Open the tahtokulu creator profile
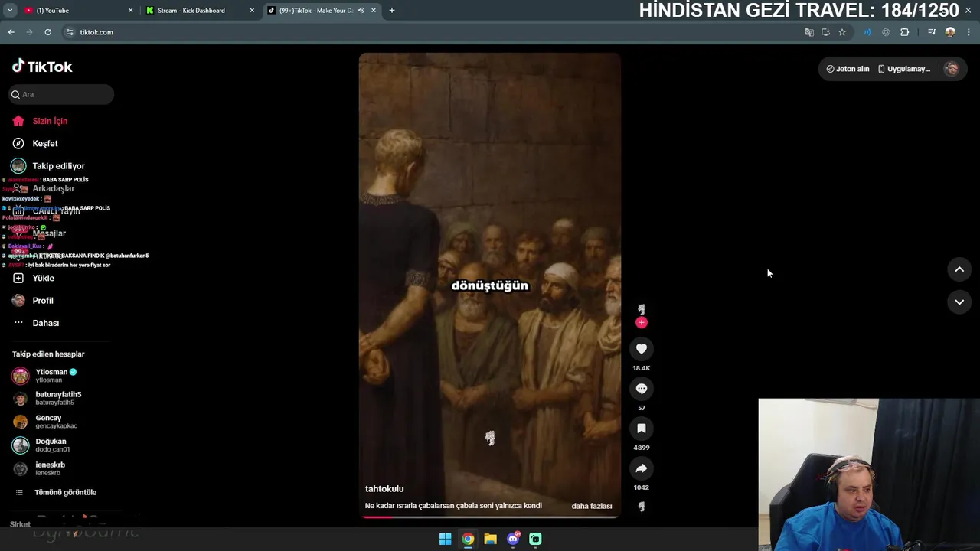Image resolution: width=980 pixels, height=551 pixels. click(x=384, y=489)
